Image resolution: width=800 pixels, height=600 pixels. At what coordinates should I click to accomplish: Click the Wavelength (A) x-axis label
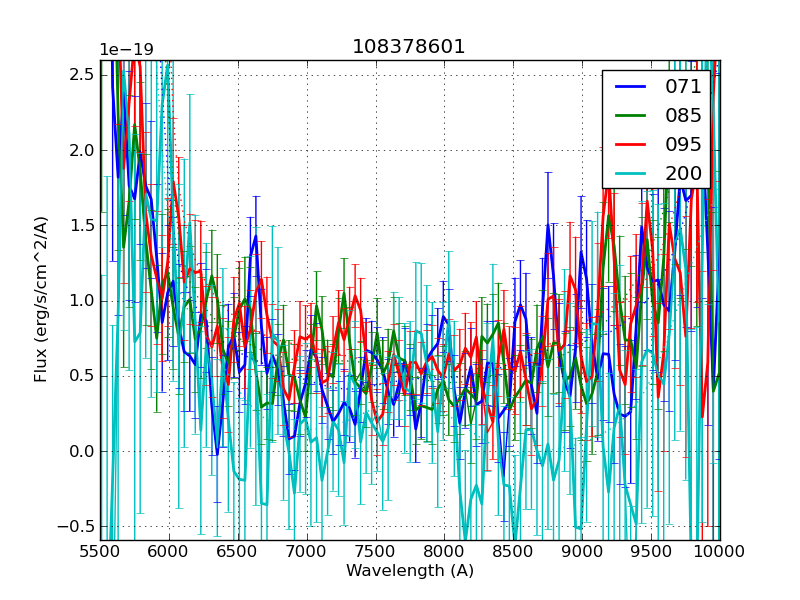click(410, 571)
